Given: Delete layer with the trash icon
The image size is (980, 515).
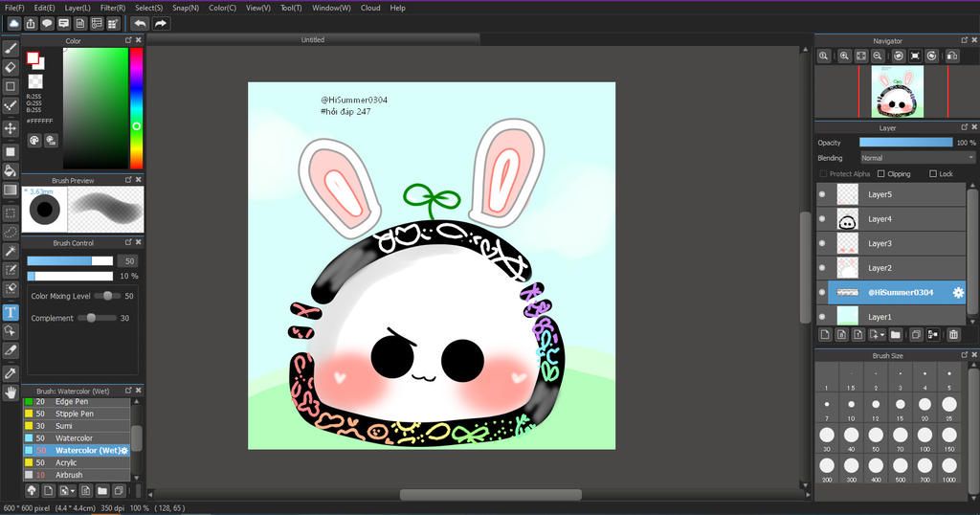Looking at the screenshot, I should pos(953,334).
